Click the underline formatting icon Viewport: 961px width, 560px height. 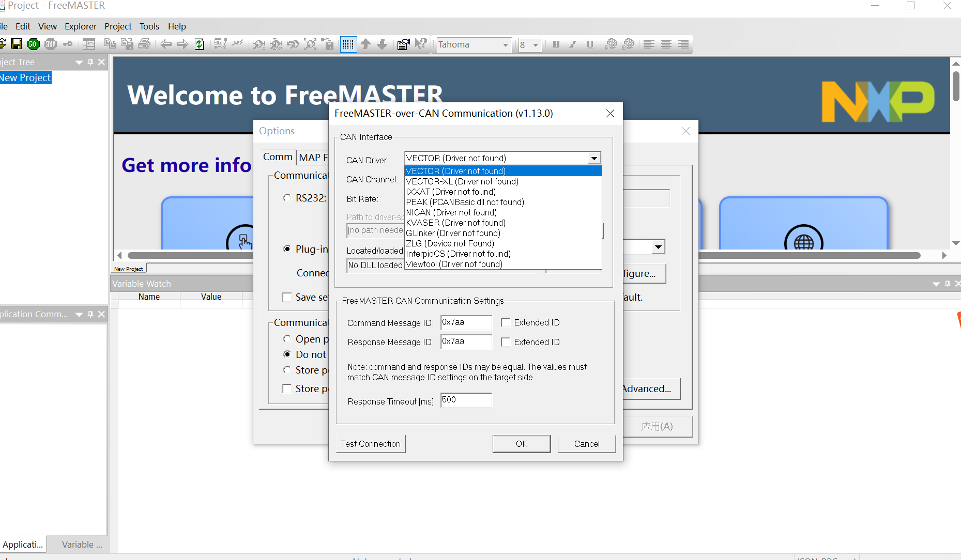pos(590,44)
